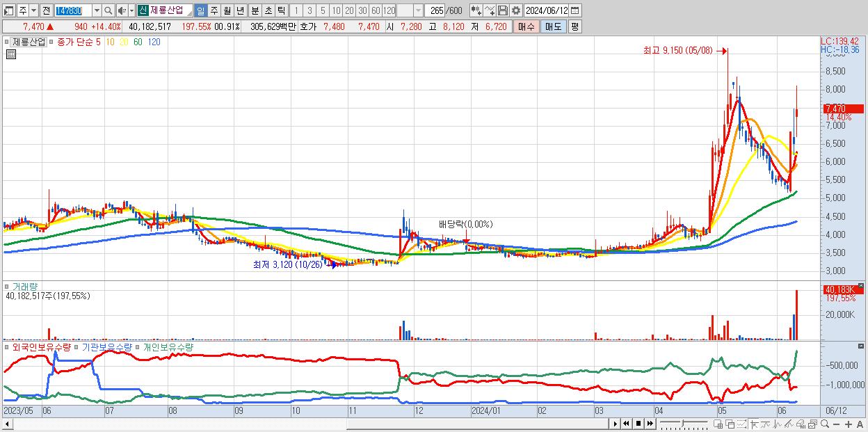The height and width of the screenshot is (432, 868).
Task: Click the 개인보유수량 indicator label
Action: tap(168, 346)
